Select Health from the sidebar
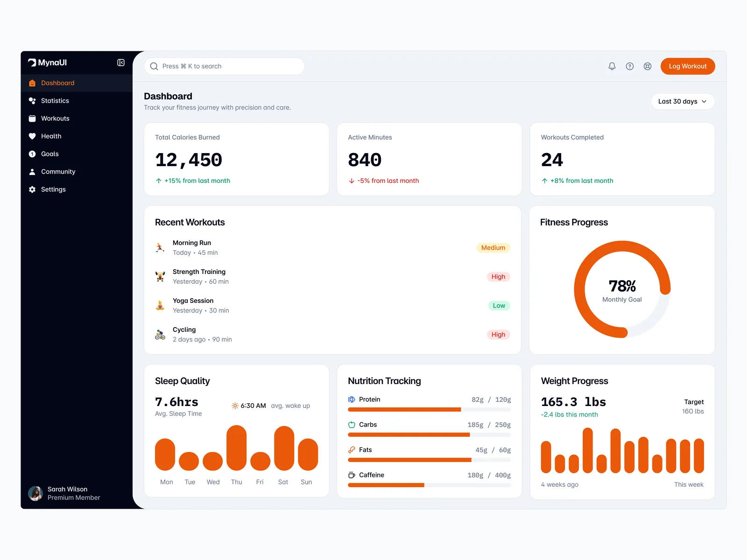 tap(51, 136)
